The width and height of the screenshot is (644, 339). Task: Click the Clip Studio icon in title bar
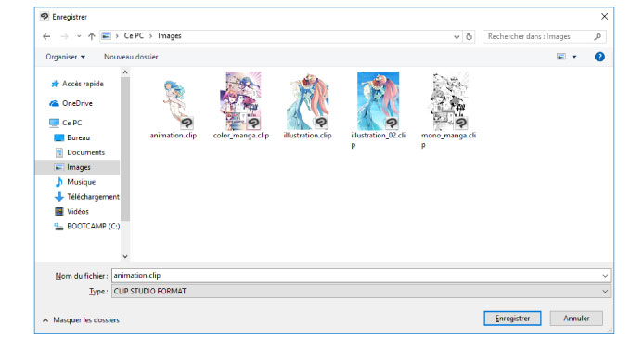(x=45, y=17)
